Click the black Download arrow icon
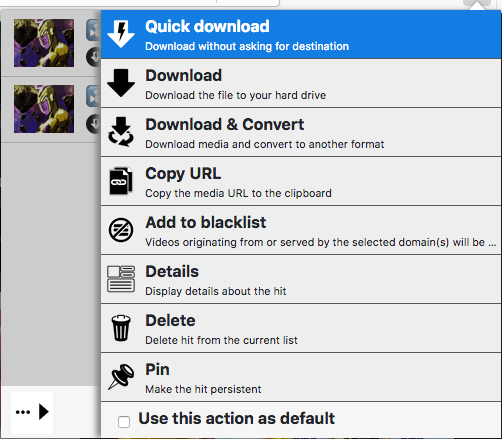The image size is (502, 439). pos(121,83)
